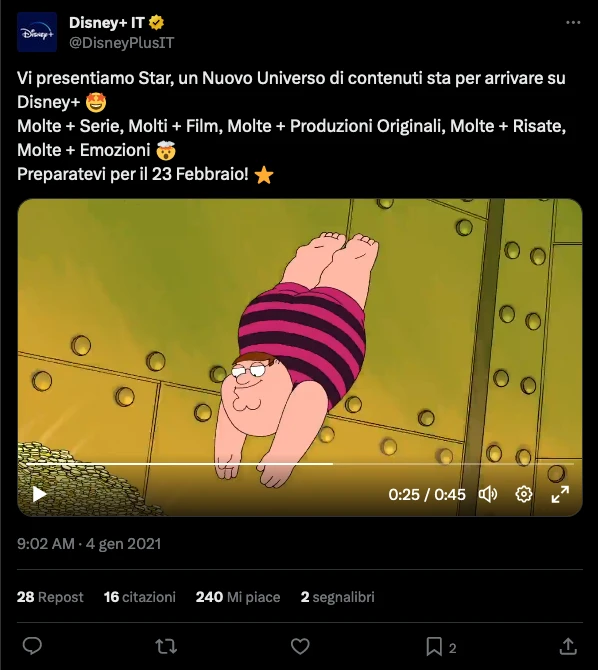Open the 9:02 AM timestamp link
The width and height of the screenshot is (598, 670).
pos(45,544)
